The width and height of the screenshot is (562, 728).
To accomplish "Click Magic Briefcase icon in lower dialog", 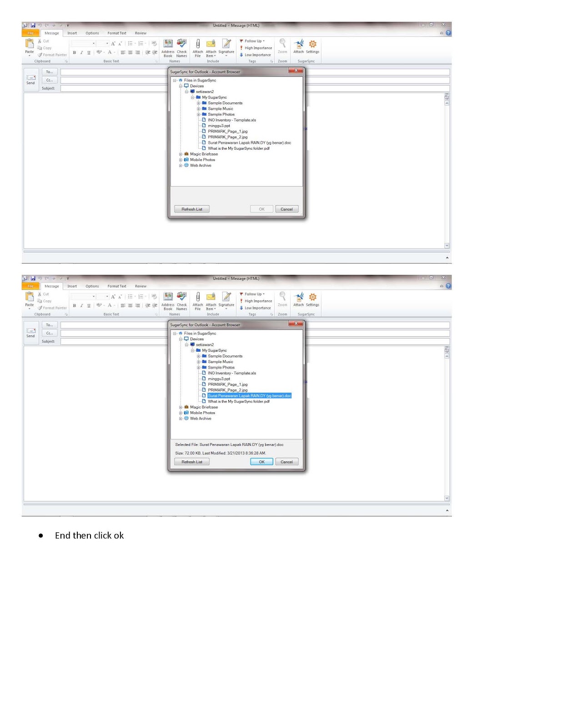I will pos(186,407).
